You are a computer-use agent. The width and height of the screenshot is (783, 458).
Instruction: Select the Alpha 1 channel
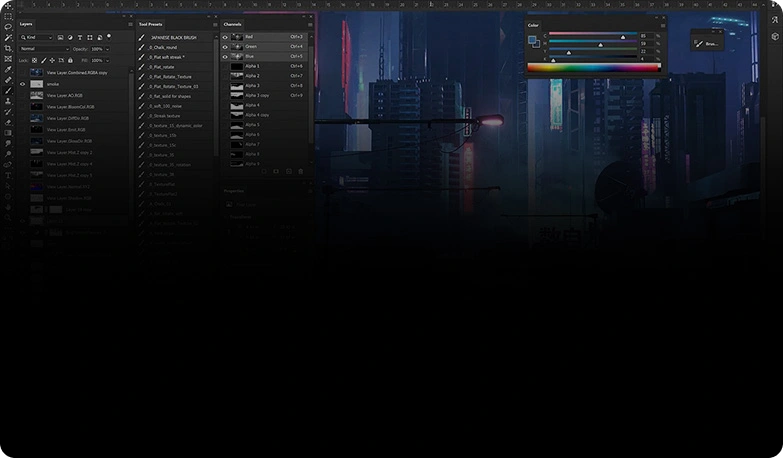252,66
